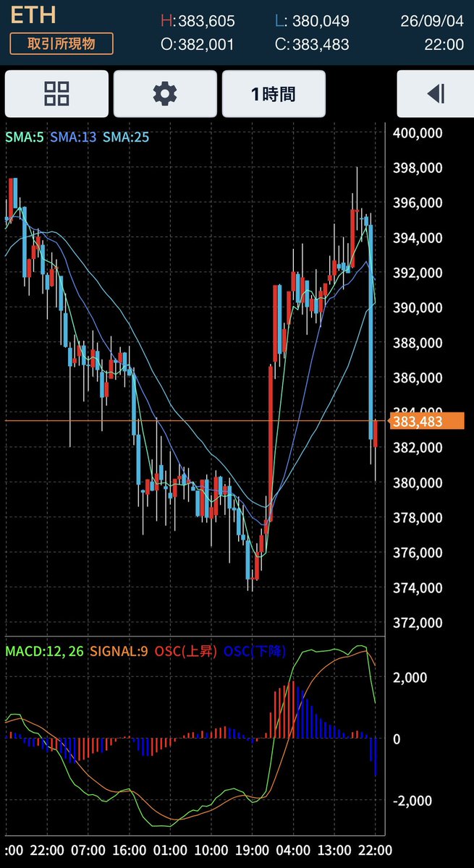This screenshot has height=868, width=474.
Task: Tap the close value C:383,483 in header
Action: (x=313, y=45)
